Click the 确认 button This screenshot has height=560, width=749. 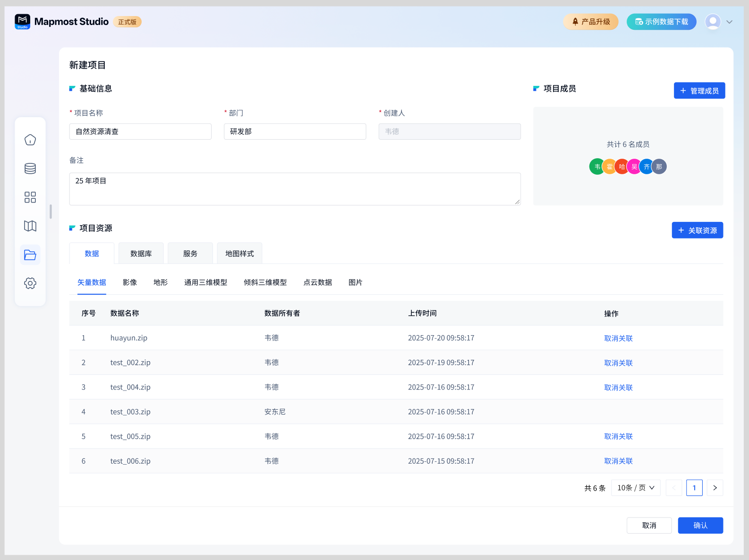pyautogui.click(x=700, y=526)
